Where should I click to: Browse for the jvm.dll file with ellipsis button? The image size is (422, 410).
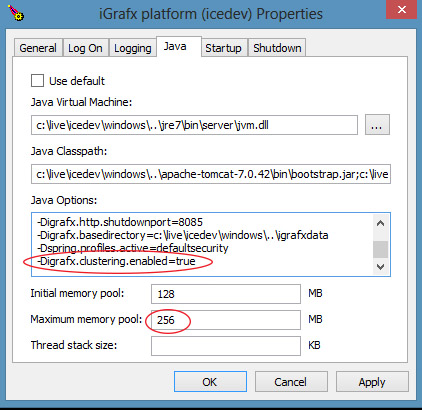pos(377,125)
